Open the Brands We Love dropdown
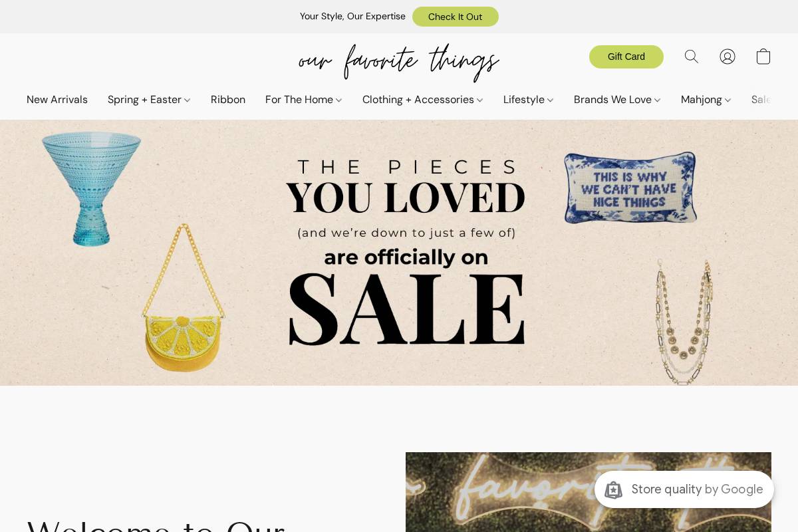The height and width of the screenshot is (532, 798). [616, 100]
